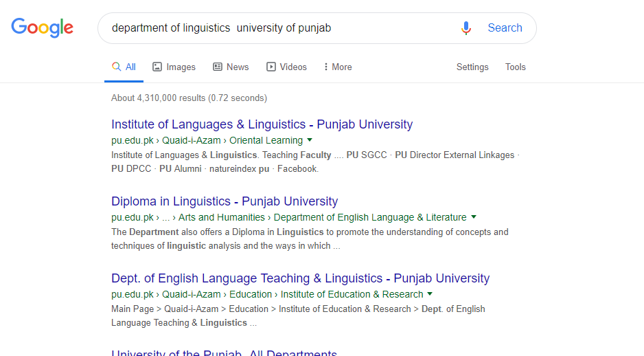Image resolution: width=644 pixels, height=356 pixels.
Task: Click the three-dot icon beside More
Action: 325,67
